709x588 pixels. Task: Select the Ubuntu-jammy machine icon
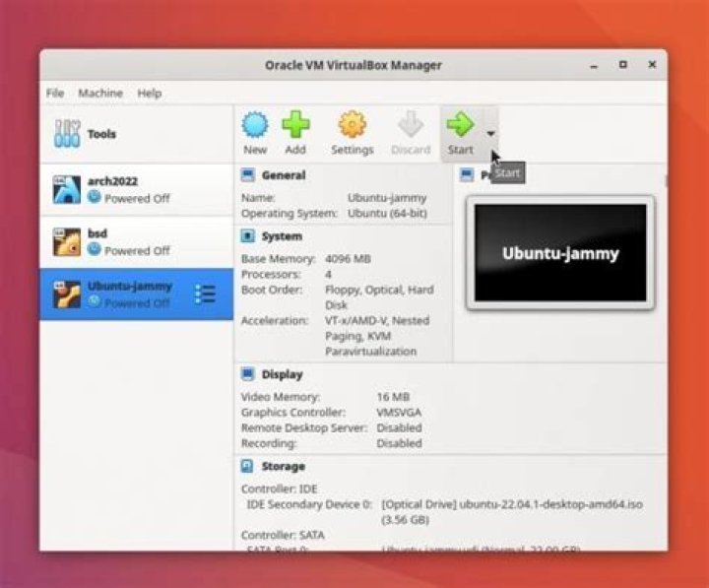pyautogui.click(x=67, y=294)
